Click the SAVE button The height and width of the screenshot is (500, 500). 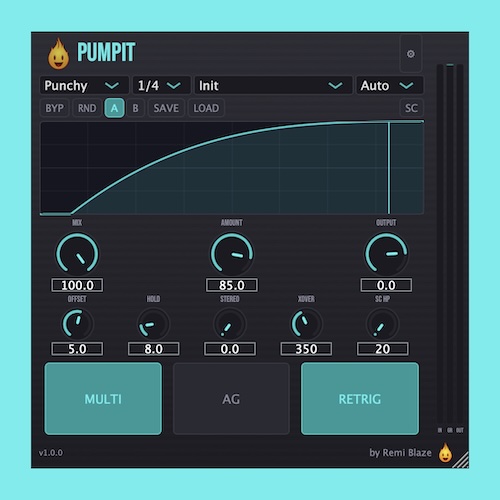166,108
